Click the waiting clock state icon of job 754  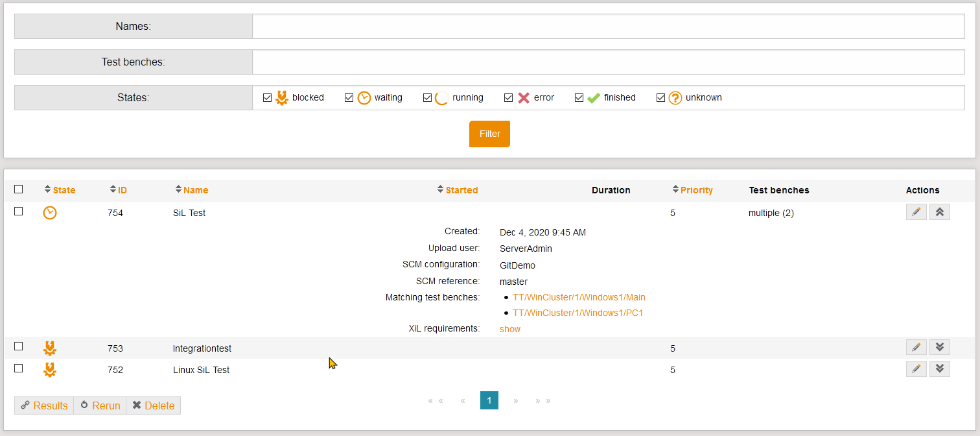pos(50,213)
